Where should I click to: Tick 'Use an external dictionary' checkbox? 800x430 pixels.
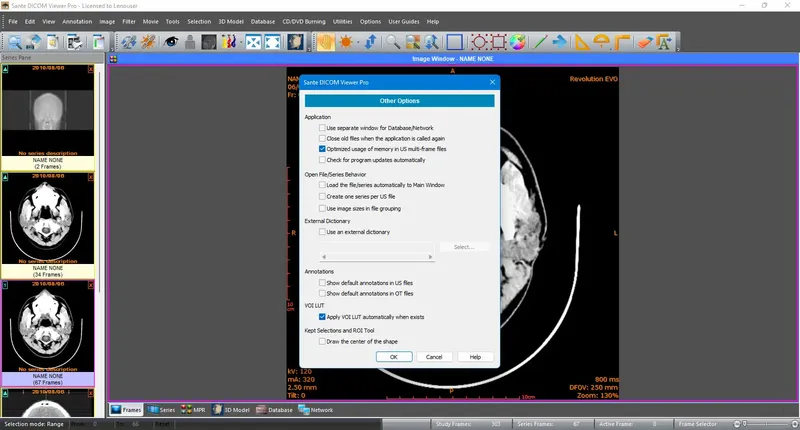click(323, 232)
